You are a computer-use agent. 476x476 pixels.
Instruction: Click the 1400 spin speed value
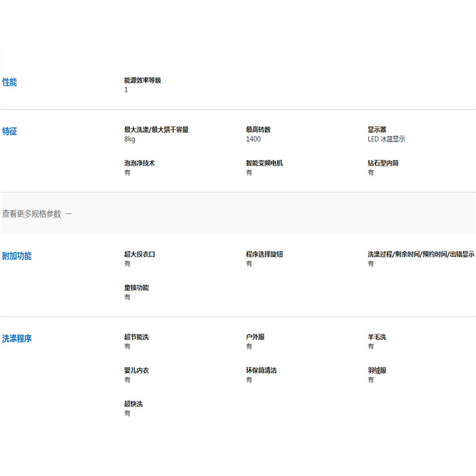[x=253, y=139]
